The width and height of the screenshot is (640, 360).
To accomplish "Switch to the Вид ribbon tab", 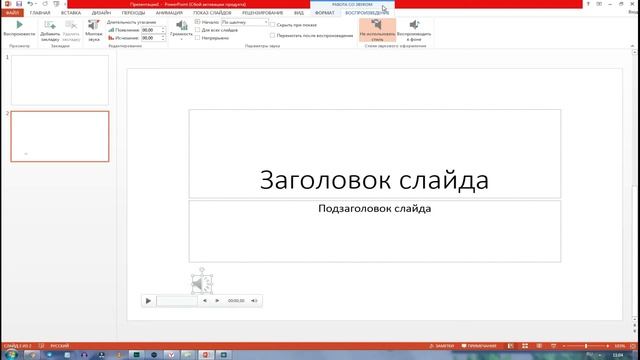I will pos(299,13).
